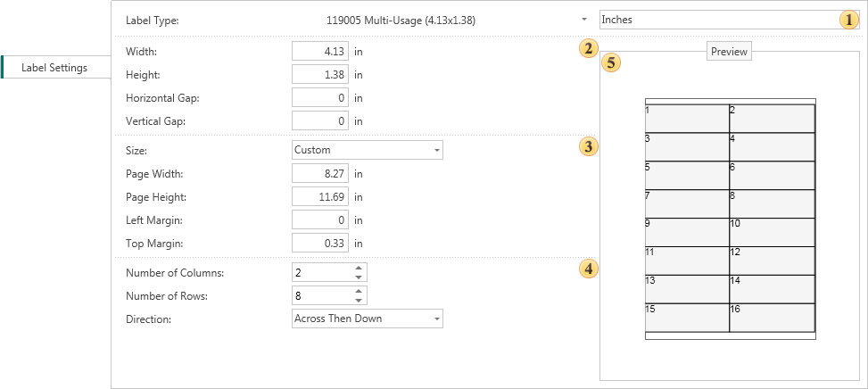
Task: Click the Preview label button
Action: click(x=730, y=52)
